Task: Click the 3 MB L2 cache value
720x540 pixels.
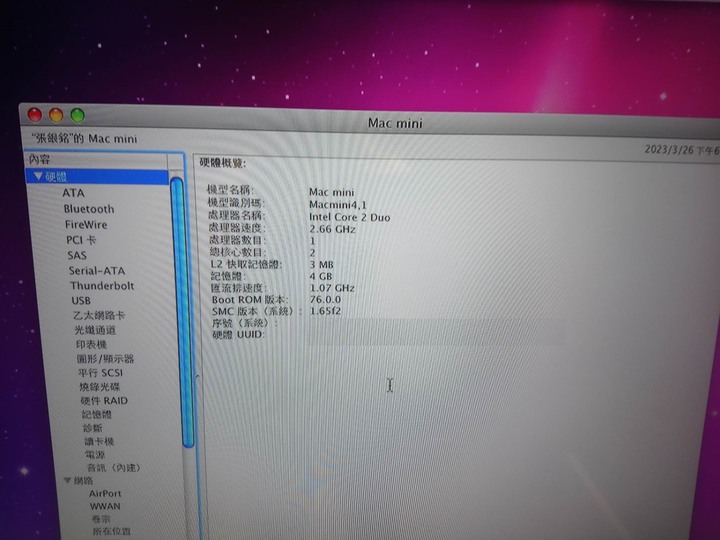Action: [321, 264]
